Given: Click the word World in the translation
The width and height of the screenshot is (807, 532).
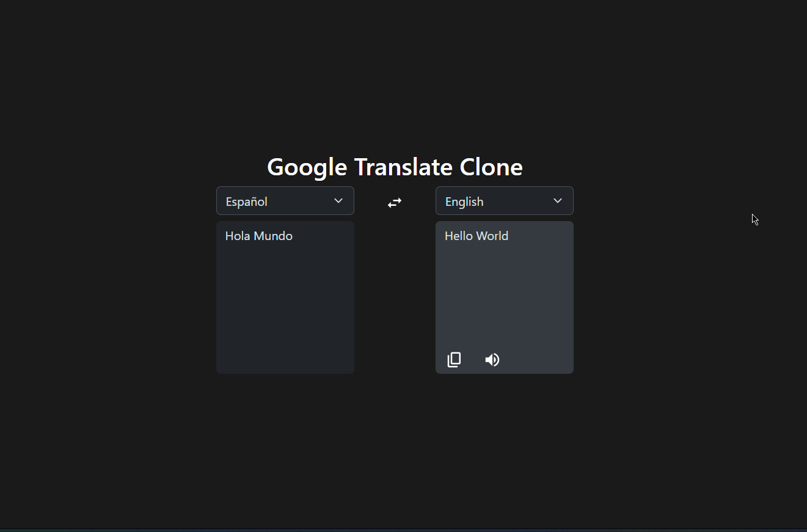Looking at the screenshot, I should [x=493, y=236].
